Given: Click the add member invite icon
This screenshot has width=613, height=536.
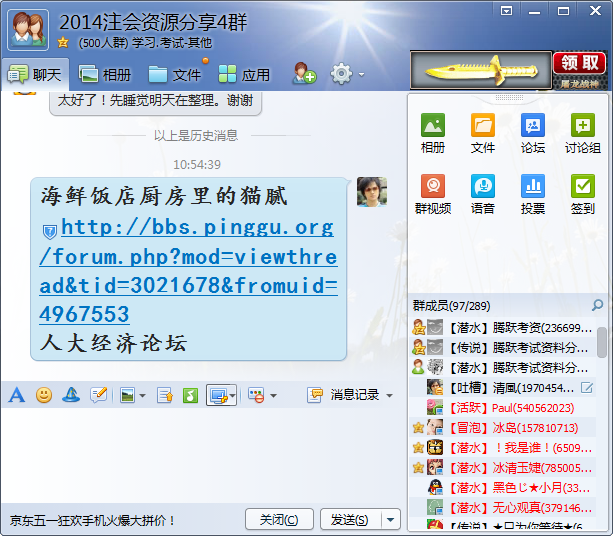Looking at the screenshot, I should coord(304,73).
